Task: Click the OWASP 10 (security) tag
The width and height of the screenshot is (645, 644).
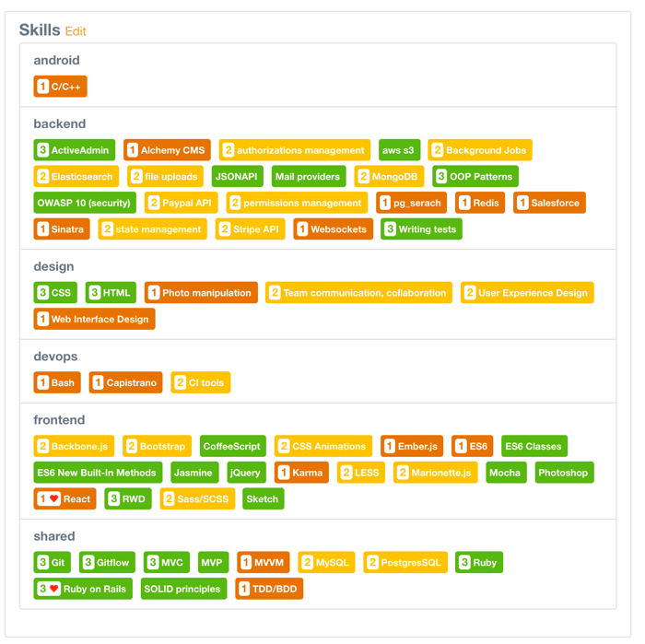Action: pos(85,203)
